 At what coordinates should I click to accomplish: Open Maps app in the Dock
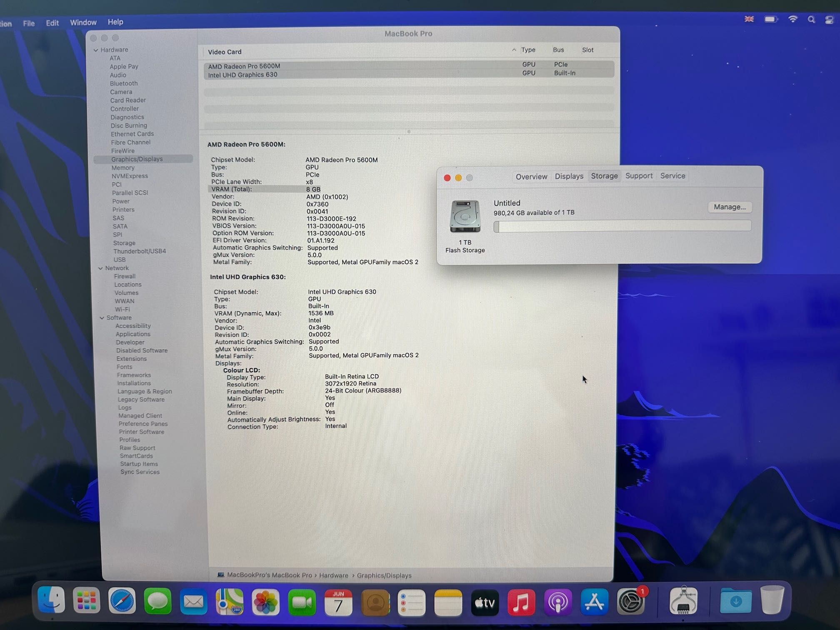(x=230, y=601)
